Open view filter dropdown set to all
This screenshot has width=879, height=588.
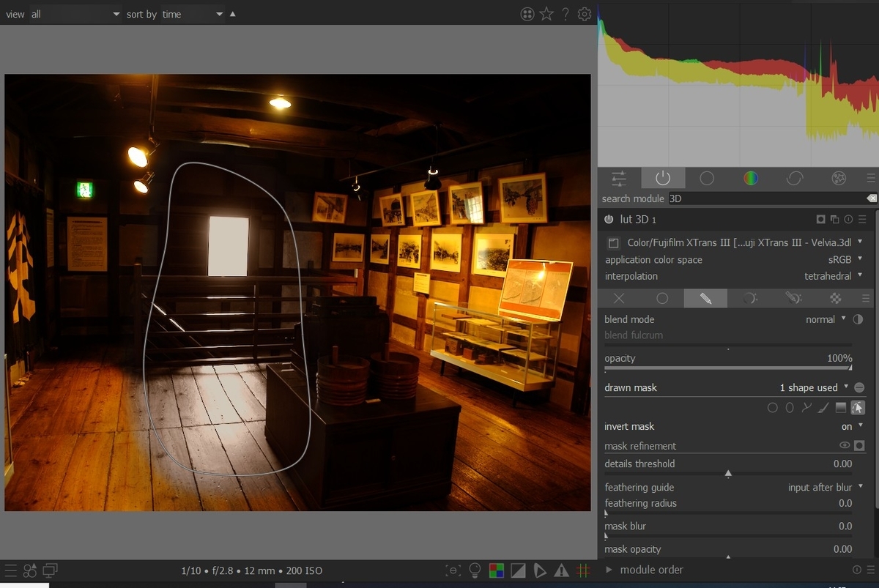click(x=75, y=14)
